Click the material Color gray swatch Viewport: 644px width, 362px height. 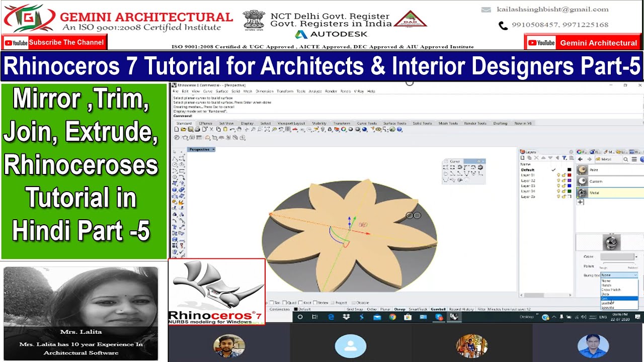point(617,257)
